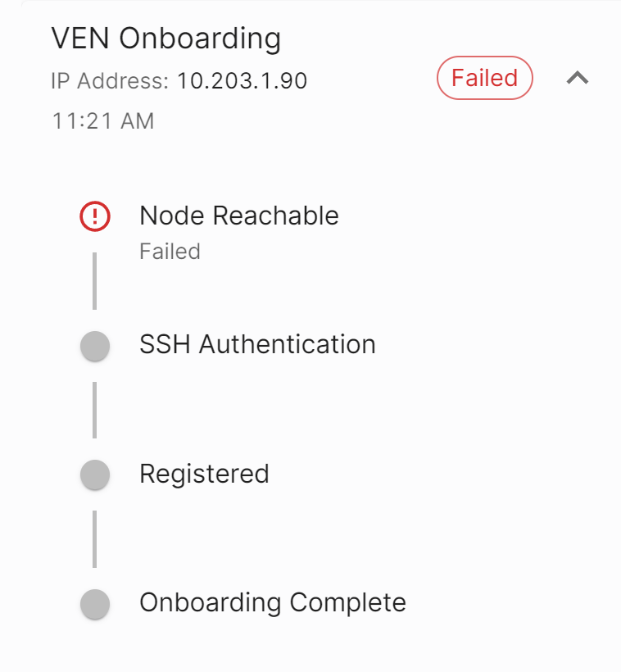Click the red Failed status badge

coord(485,79)
